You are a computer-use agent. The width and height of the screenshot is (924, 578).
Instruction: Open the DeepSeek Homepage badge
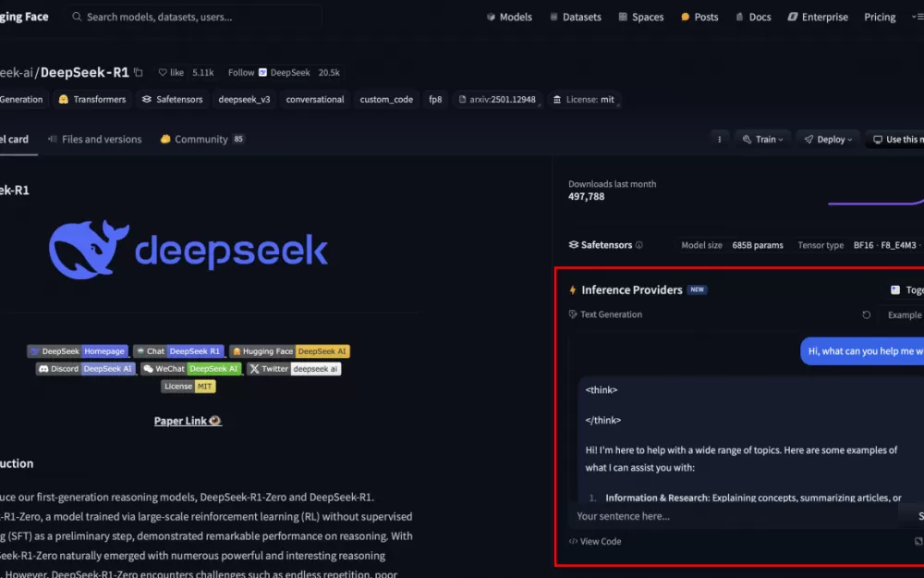click(x=78, y=350)
